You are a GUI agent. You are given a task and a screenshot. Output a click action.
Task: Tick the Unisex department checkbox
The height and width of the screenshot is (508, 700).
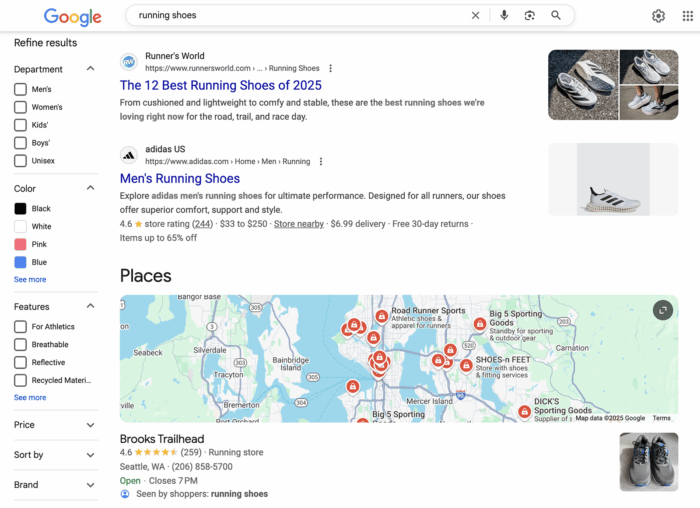click(x=20, y=161)
